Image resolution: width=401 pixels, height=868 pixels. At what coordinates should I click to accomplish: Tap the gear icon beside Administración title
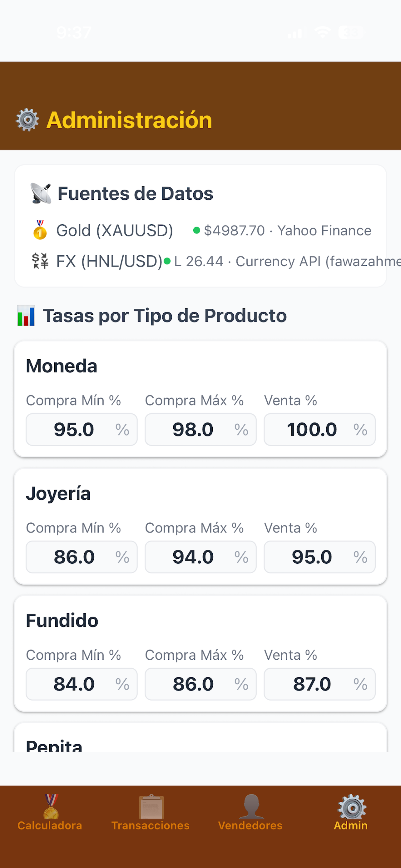pos(27,120)
